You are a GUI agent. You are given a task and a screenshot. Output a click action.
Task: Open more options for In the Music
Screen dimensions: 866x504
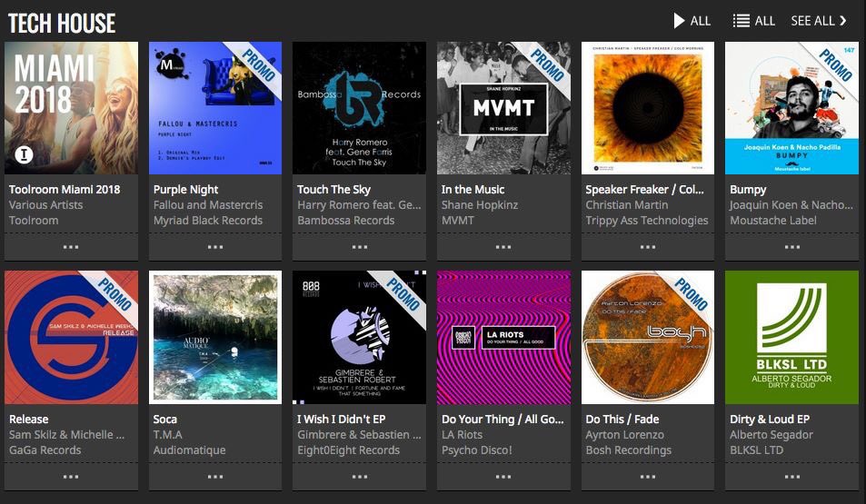click(503, 247)
